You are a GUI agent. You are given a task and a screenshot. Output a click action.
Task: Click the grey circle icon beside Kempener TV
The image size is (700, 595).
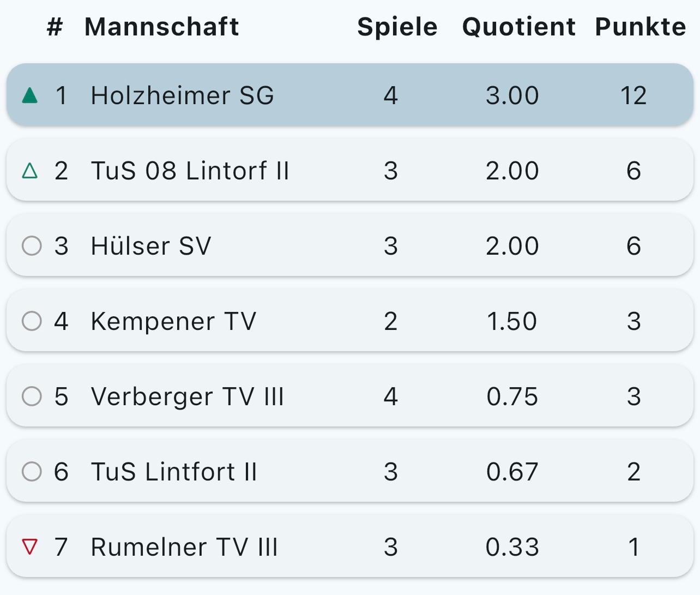click(32, 321)
